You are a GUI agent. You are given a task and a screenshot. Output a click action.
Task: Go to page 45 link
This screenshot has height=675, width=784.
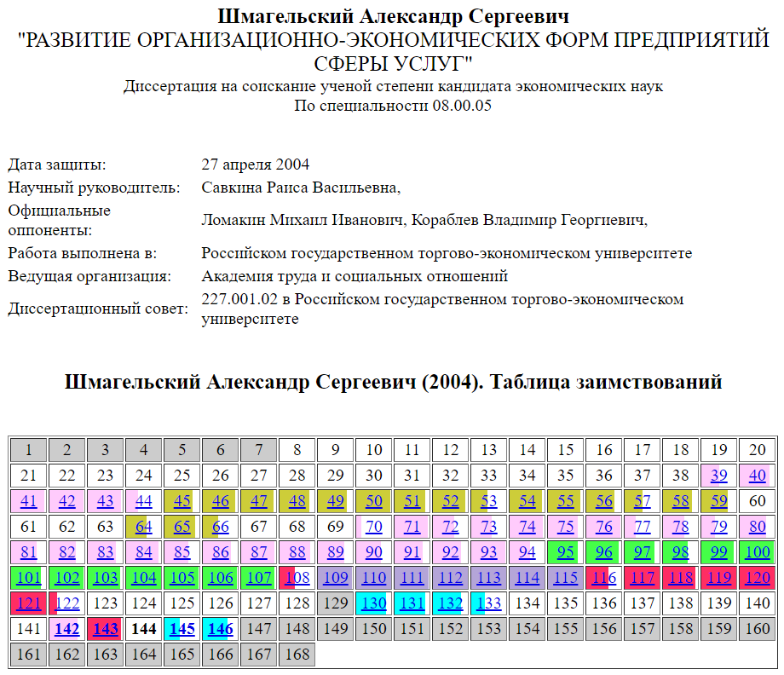182,500
